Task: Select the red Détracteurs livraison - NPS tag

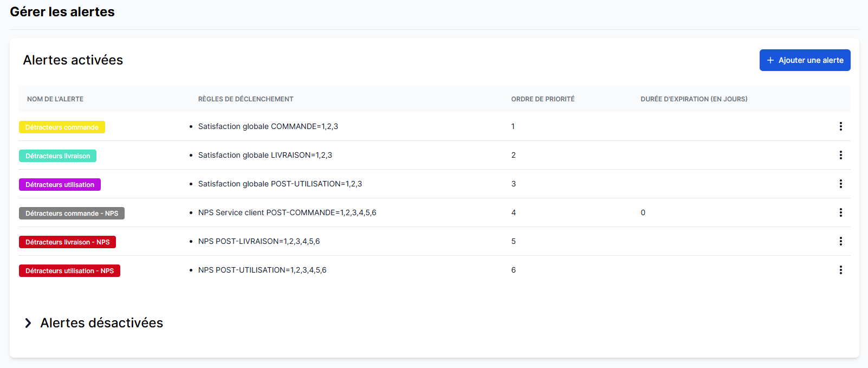Action: [x=67, y=242]
